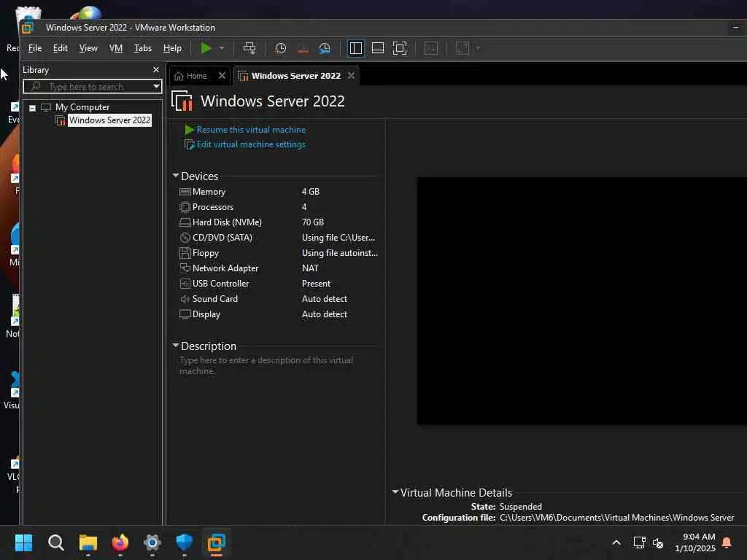The image size is (747, 560).
Task: Select My Computer in the Library tree
Action: [x=82, y=107]
